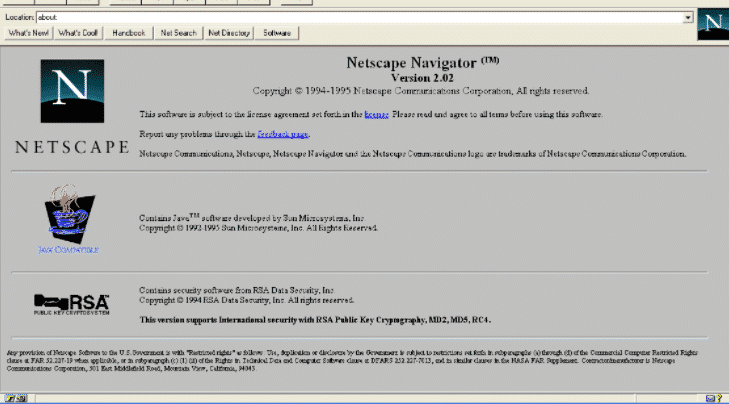Click the RSA Public Key Cryptosystem logo
This screenshot has height=404, width=729.
[72, 305]
